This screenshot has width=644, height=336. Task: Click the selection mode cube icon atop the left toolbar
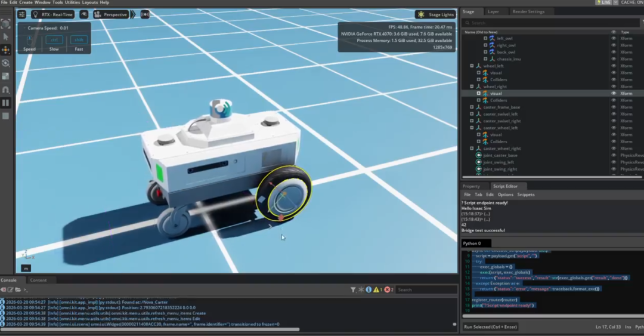point(6,23)
